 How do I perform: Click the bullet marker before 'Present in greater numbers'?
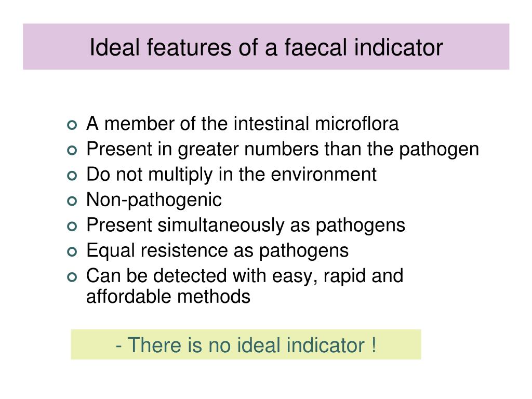pyautogui.click(x=72, y=150)
